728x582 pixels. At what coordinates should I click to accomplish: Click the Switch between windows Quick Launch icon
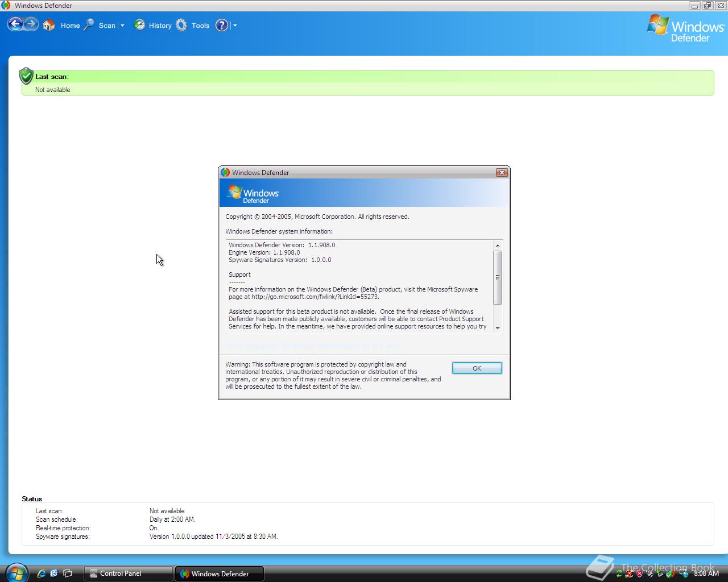67,573
